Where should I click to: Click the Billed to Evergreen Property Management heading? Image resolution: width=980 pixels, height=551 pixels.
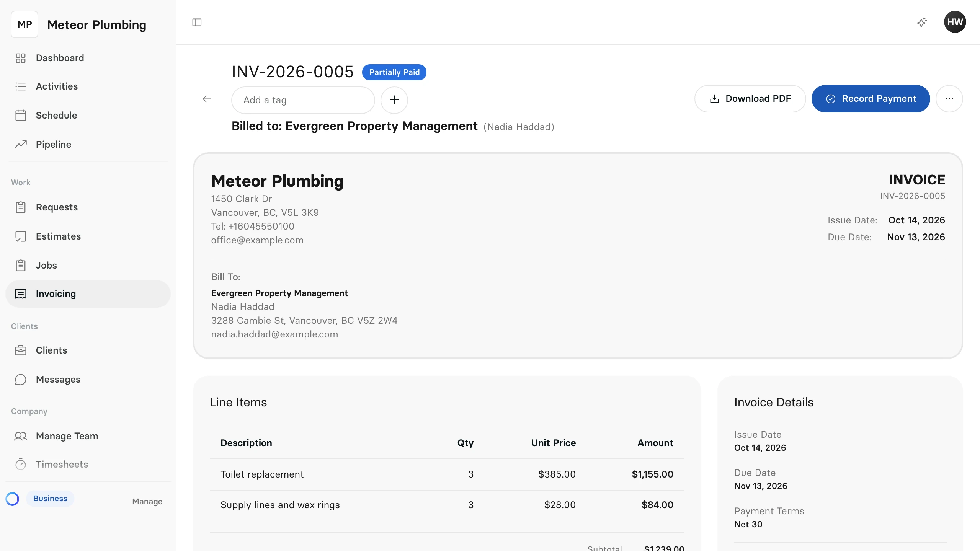tap(354, 126)
